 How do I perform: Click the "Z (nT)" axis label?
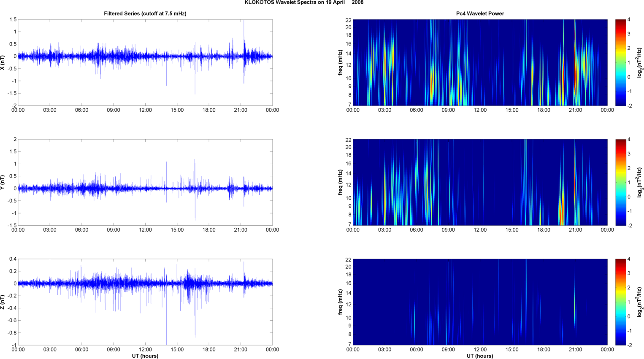pos(3,302)
